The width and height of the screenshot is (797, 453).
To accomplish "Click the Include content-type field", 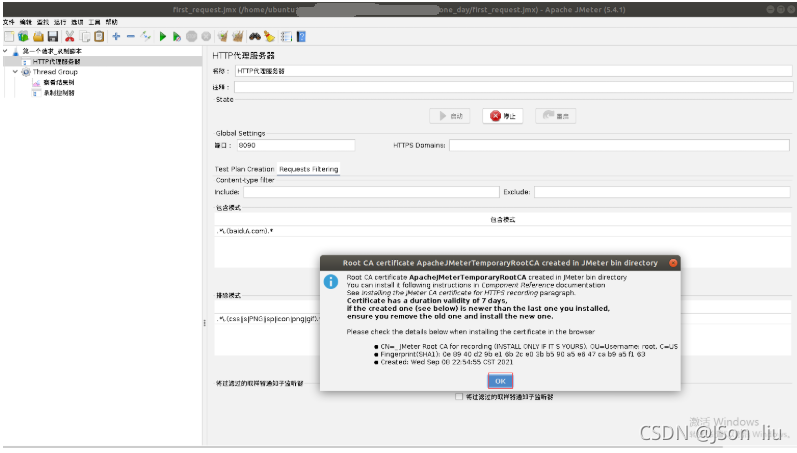I will click(371, 192).
